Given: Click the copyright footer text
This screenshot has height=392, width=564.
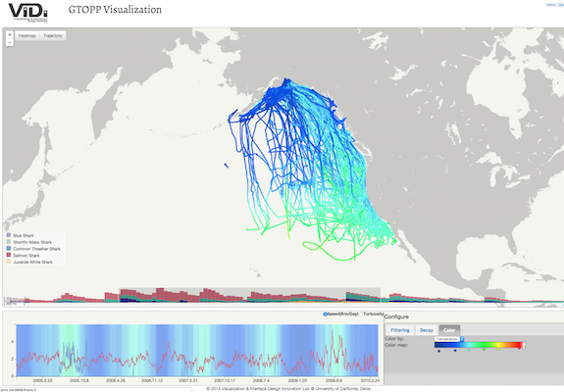Looking at the screenshot, I should [288, 389].
